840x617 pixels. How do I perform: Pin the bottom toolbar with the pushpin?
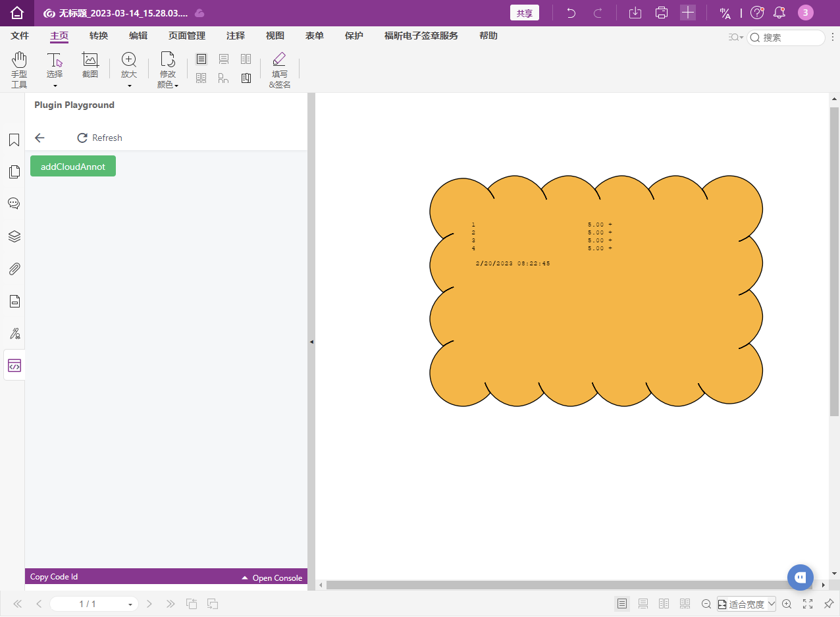point(827,603)
